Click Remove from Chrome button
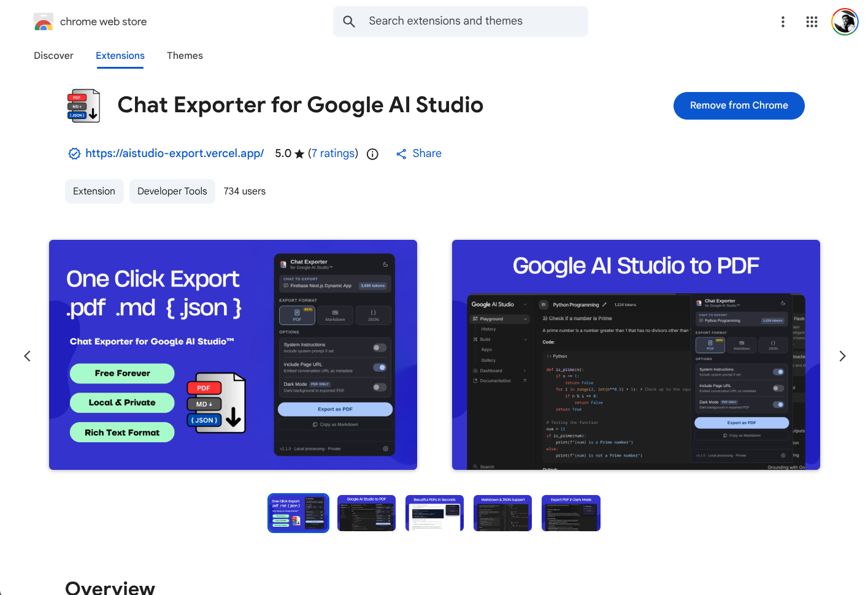The height and width of the screenshot is (595, 868). pos(739,106)
